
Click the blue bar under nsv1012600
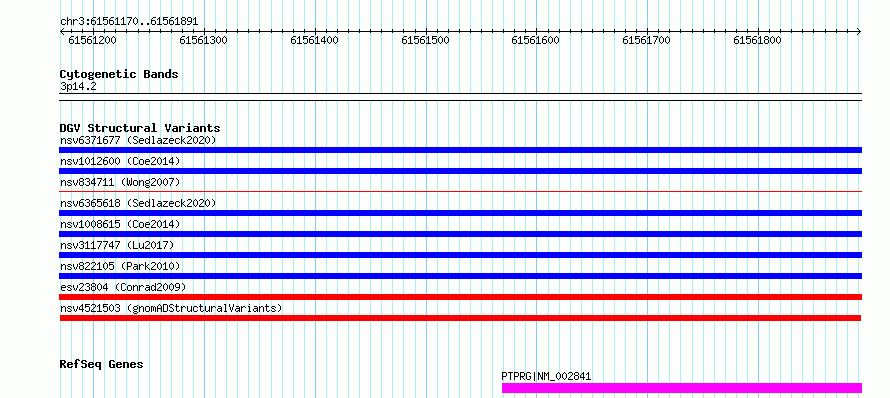[x=461, y=171]
